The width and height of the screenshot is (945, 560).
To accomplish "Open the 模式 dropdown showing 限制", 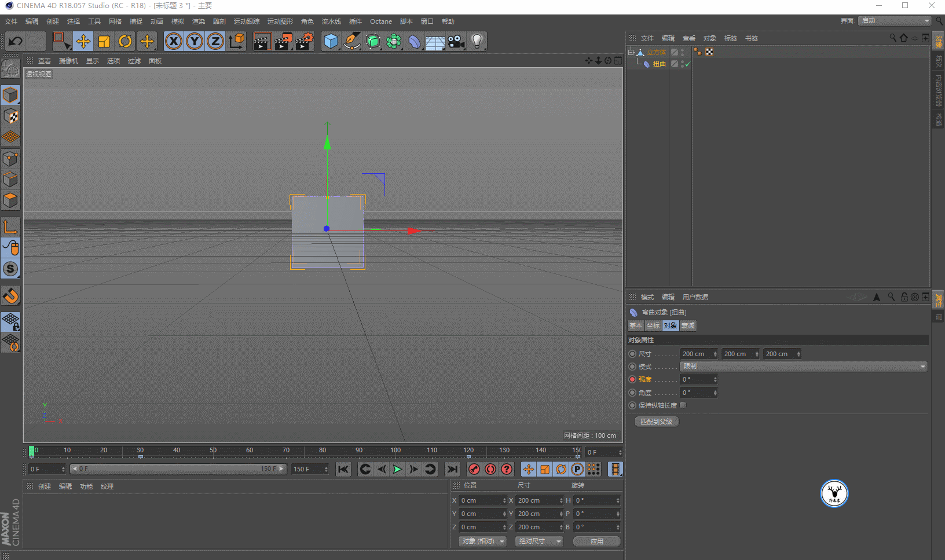I will pyautogui.click(x=804, y=367).
